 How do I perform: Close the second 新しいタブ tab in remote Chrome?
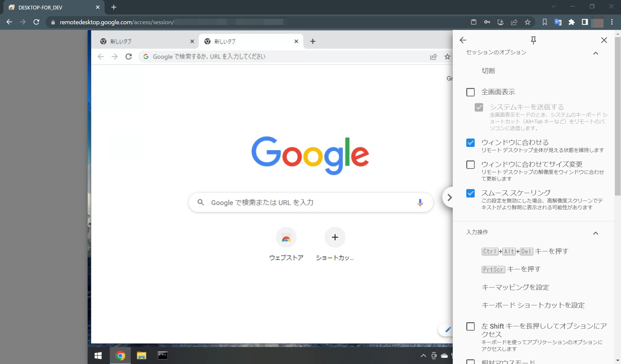pos(296,41)
